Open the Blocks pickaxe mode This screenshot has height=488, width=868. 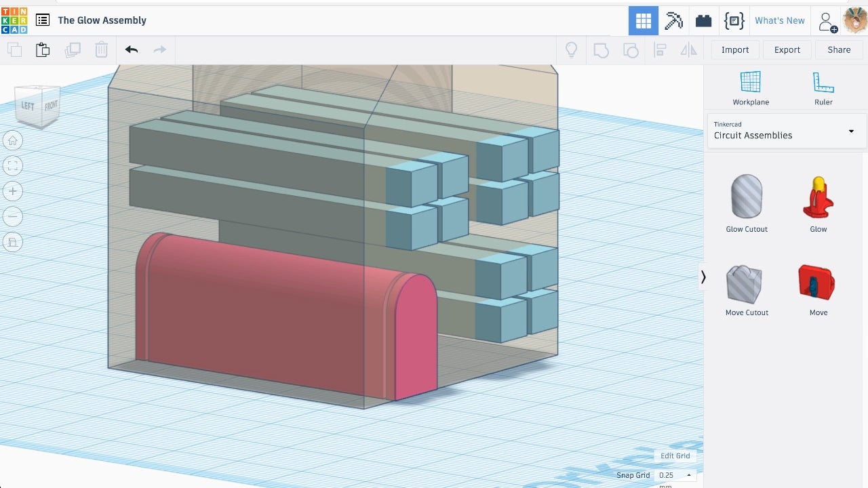(673, 20)
